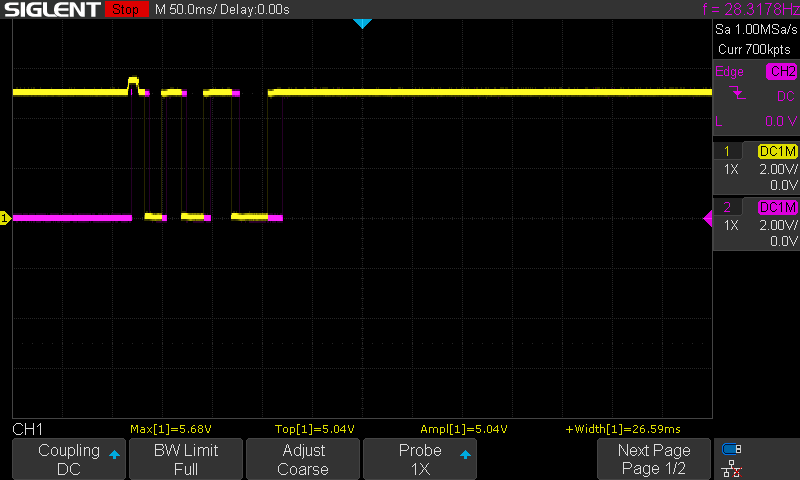The image size is (800, 480).
Task: Click the Ampl[1]=5.04V measurement
Action: pyautogui.click(x=464, y=429)
